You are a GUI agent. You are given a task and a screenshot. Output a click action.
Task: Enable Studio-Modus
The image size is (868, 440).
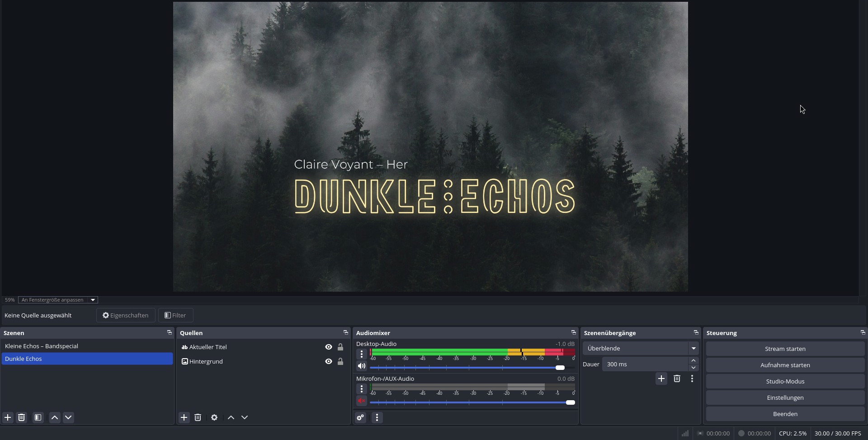point(785,381)
